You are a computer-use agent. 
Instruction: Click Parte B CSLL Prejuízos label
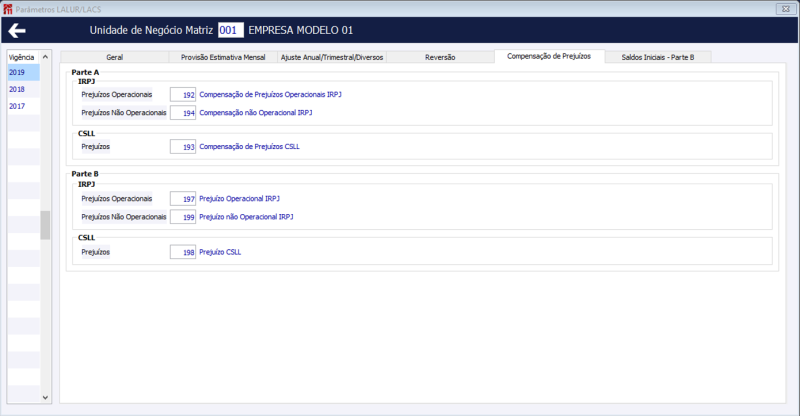click(95, 252)
